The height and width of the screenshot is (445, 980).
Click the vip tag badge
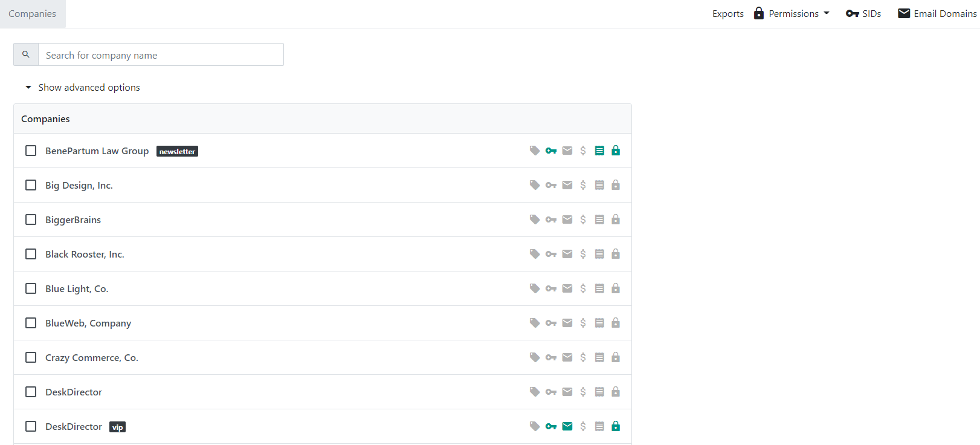tap(117, 427)
